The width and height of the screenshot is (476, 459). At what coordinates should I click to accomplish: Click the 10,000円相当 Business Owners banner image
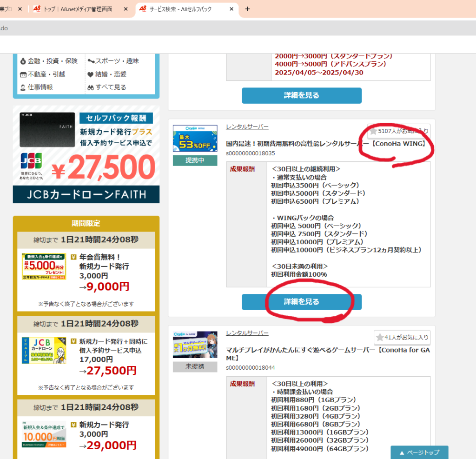[44, 434]
